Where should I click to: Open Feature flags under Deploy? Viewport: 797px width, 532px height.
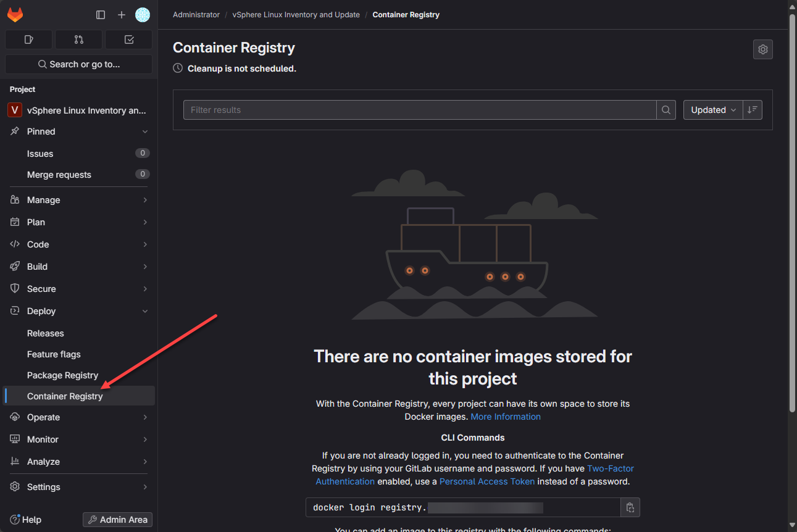(79, 354)
